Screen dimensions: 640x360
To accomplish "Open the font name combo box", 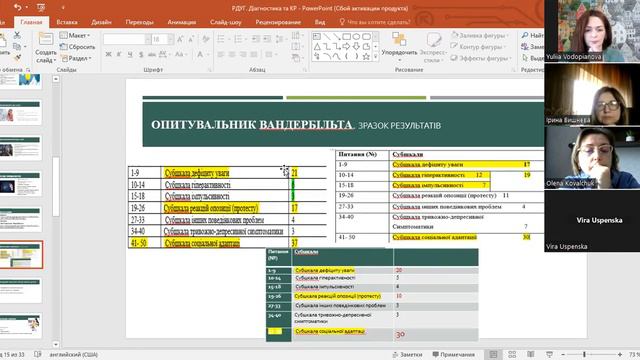I will (127, 39).
